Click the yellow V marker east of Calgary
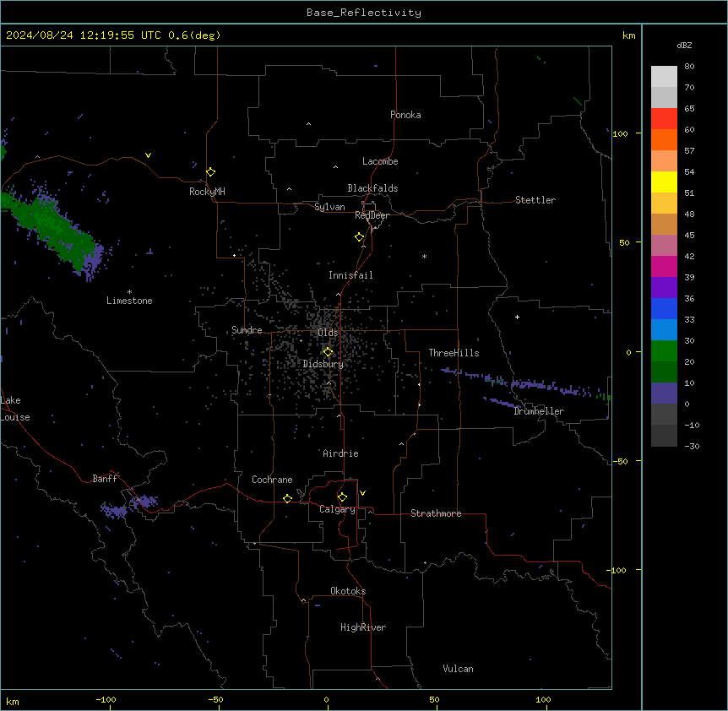This screenshot has width=728, height=711. pos(362,493)
